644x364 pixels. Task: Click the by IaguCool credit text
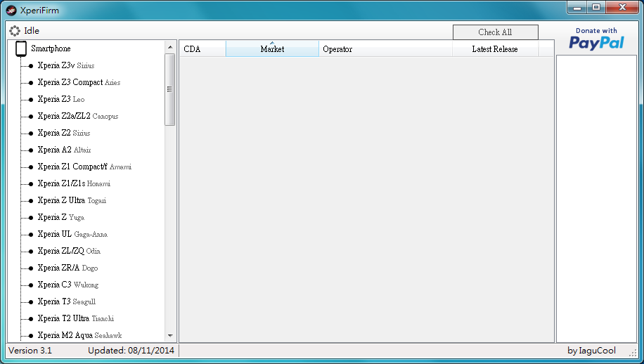pos(591,350)
